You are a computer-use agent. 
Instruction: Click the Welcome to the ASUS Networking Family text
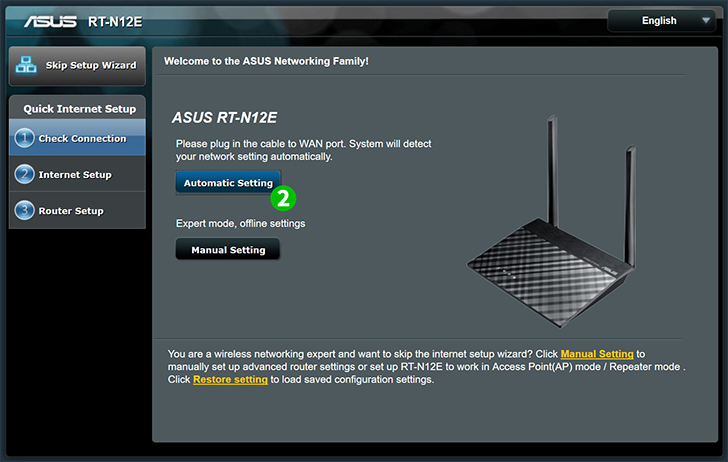point(266,61)
